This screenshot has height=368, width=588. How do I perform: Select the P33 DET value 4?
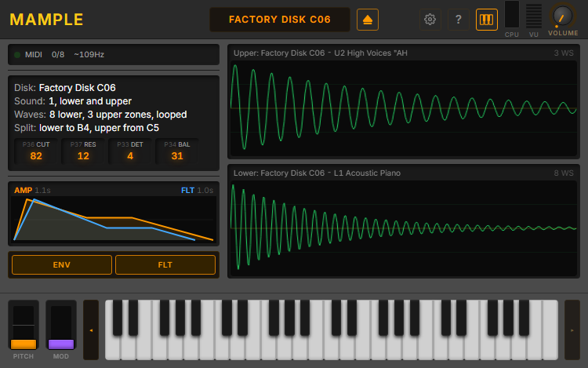[130, 156]
